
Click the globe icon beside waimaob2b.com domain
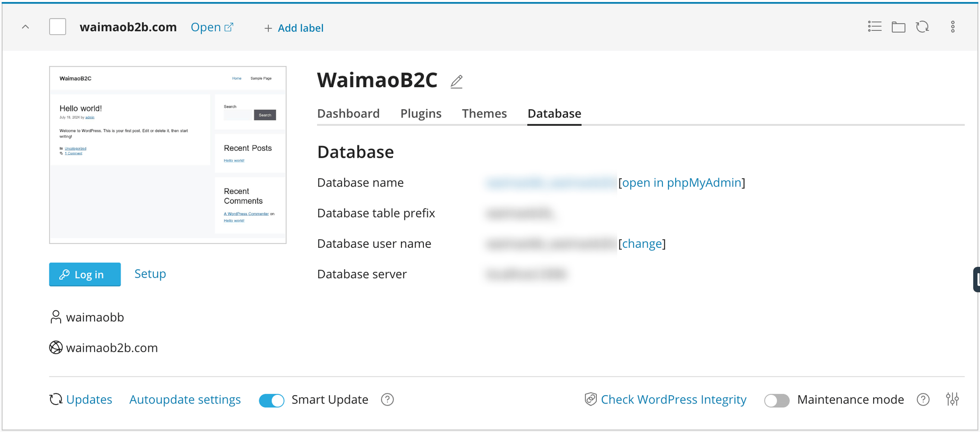click(56, 347)
